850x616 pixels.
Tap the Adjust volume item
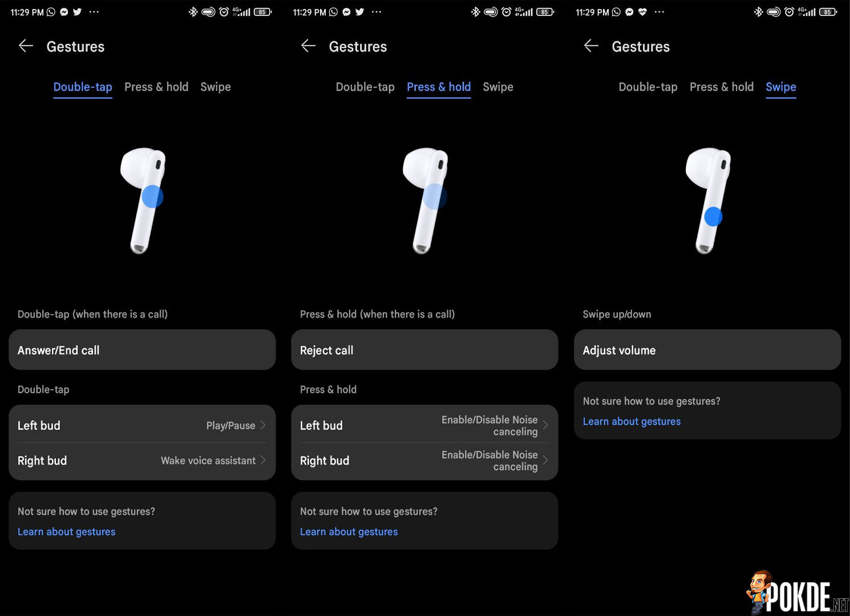pyautogui.click(x=707, y=350)
